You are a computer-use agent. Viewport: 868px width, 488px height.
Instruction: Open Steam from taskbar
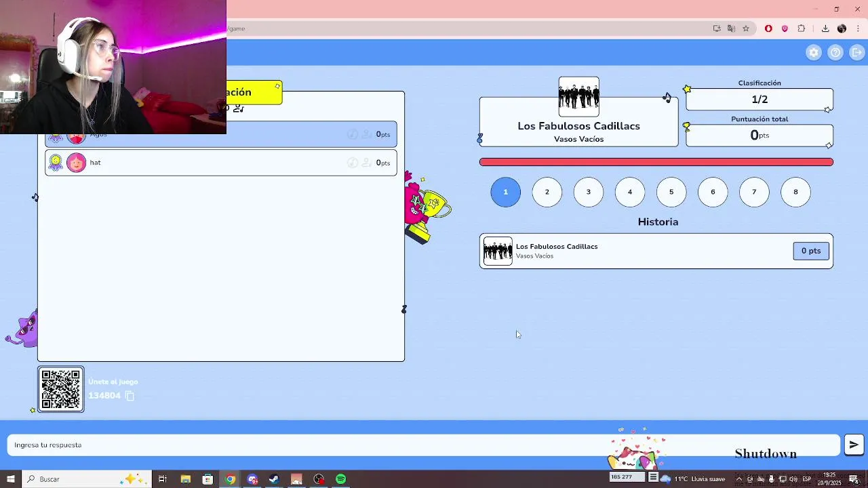click(x=274, y=479)
